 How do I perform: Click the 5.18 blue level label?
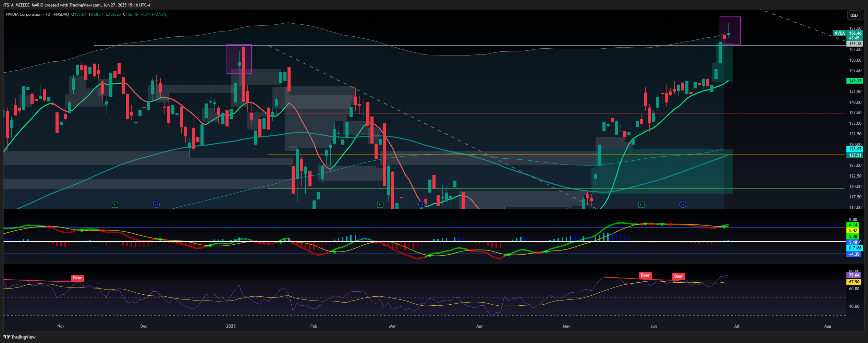853,242
